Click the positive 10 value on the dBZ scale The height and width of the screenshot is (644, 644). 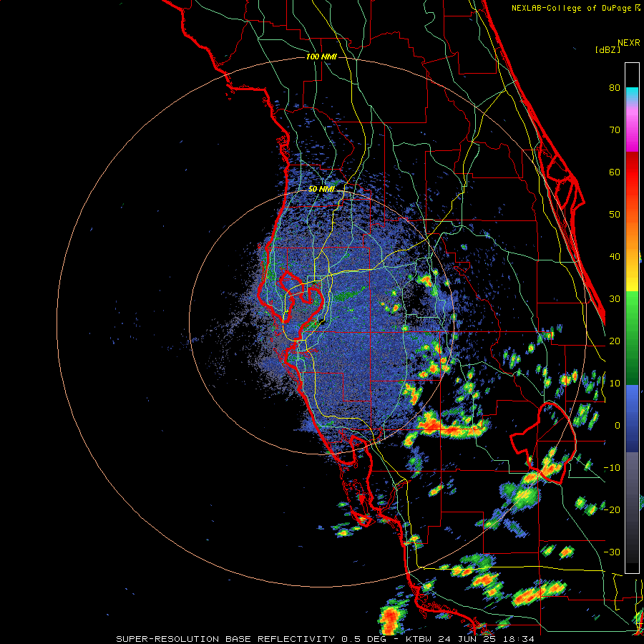[x=615, y=384]
